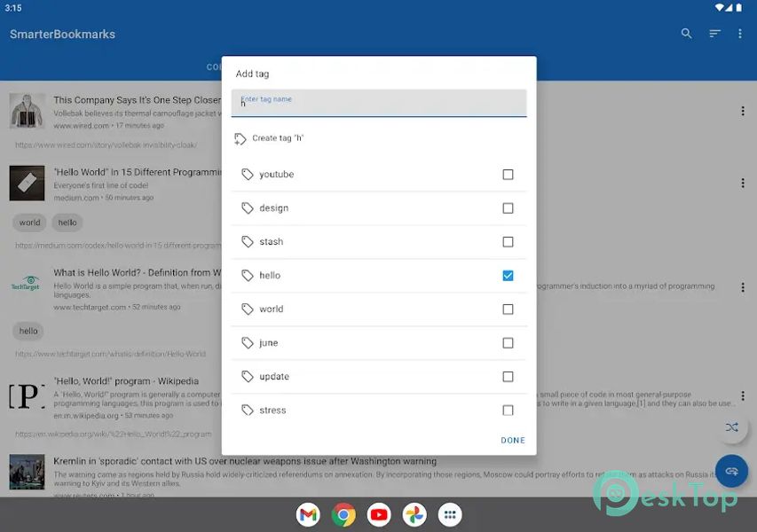
Task: Click DONE to close the tag dialog
Action: click(513, 440)
